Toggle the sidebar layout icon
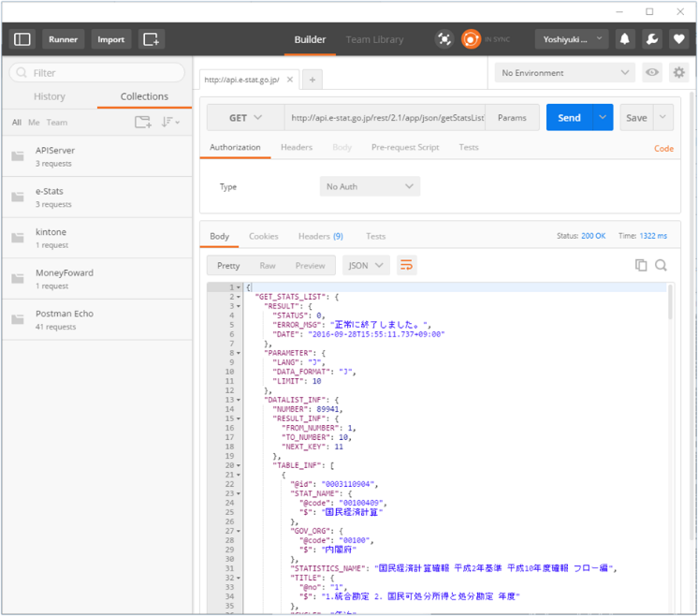The image size is (698, 616). pos(22,39)
